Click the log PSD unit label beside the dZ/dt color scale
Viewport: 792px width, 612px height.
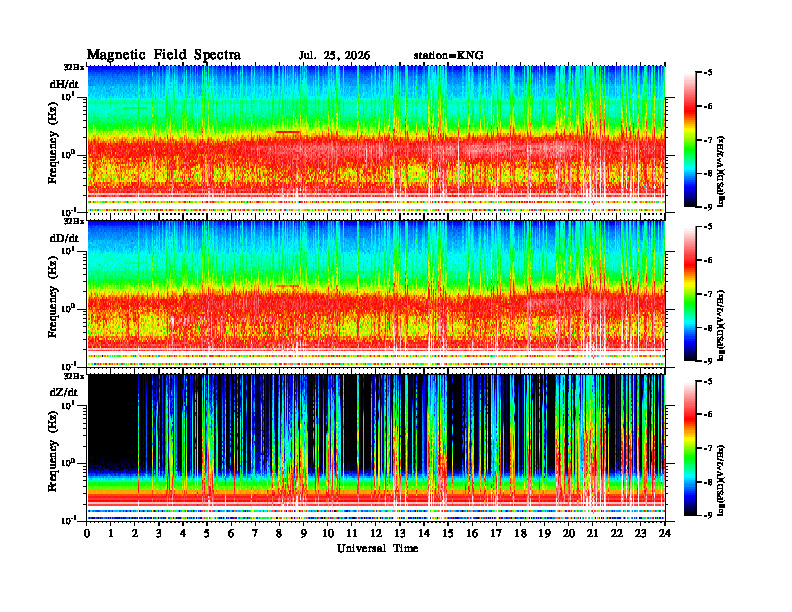click(722, 480)
